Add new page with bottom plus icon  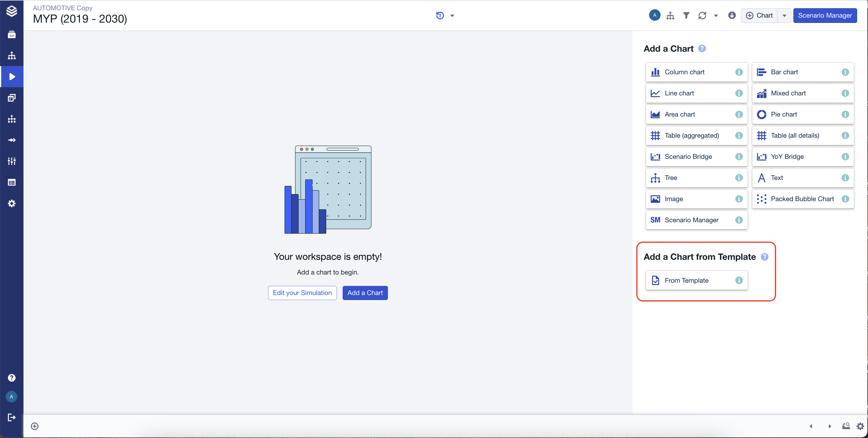[34, 426]
